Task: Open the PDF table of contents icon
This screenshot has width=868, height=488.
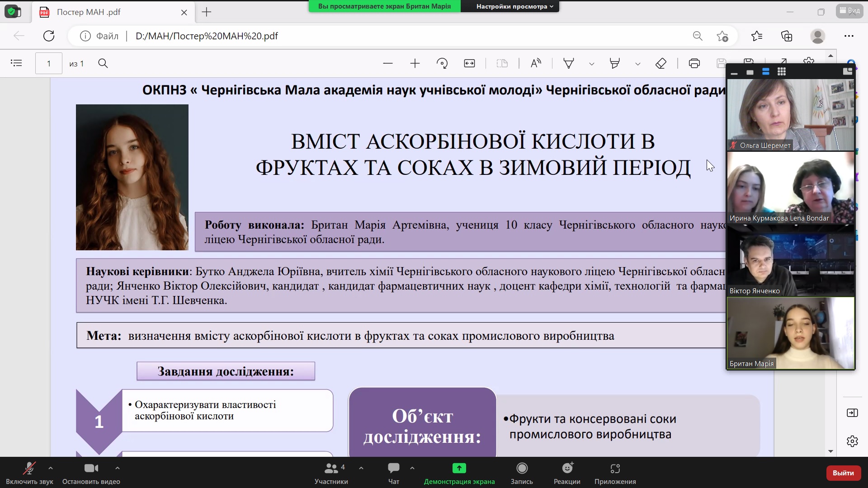Action: (16, 63)
